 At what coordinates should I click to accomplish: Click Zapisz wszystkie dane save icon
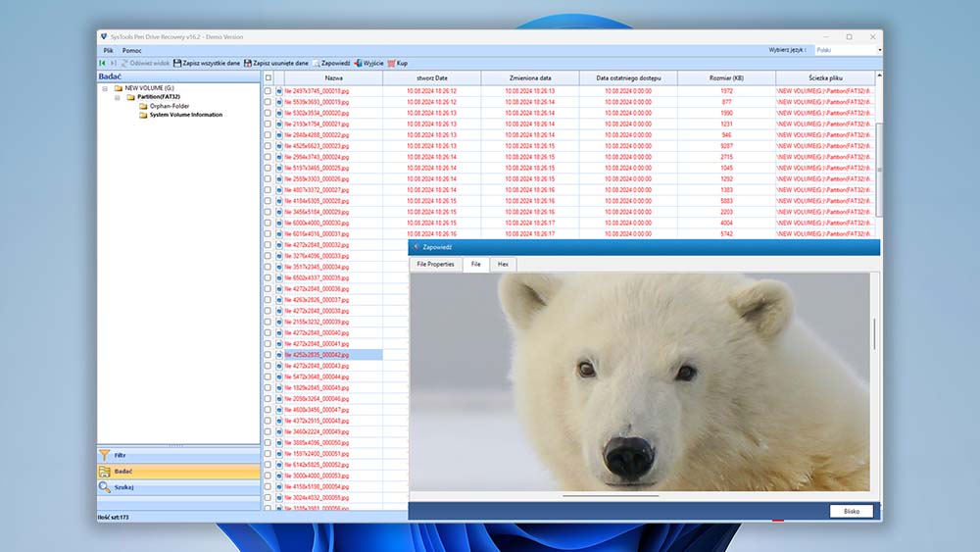(177, 63)
